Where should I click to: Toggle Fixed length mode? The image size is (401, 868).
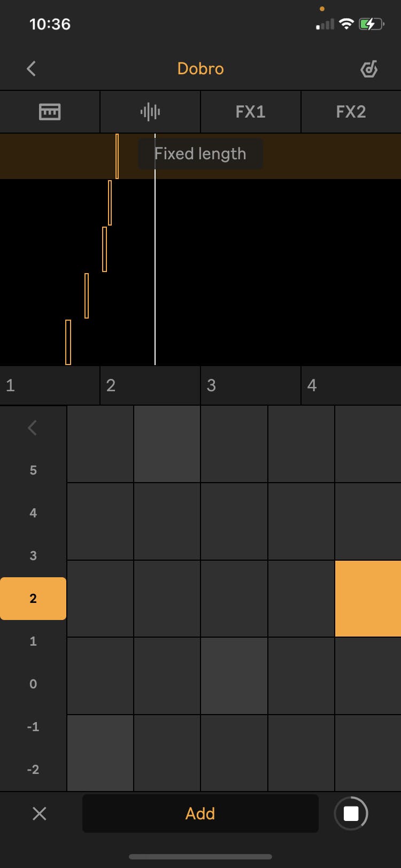point(200,154)
